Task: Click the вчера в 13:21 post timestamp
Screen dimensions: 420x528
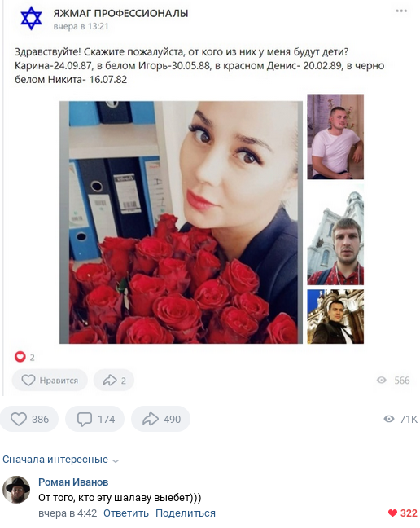Action: tap(81, 26)
